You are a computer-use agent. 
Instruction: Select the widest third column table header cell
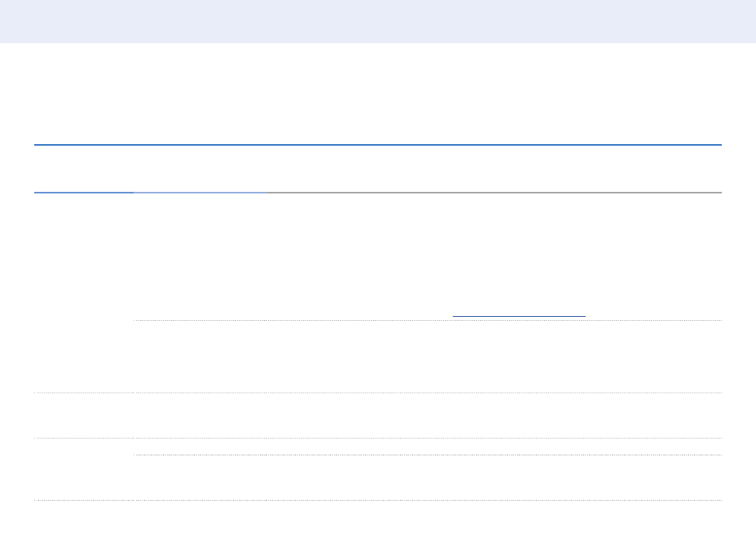pyautogui.click(x=493, y=169)
